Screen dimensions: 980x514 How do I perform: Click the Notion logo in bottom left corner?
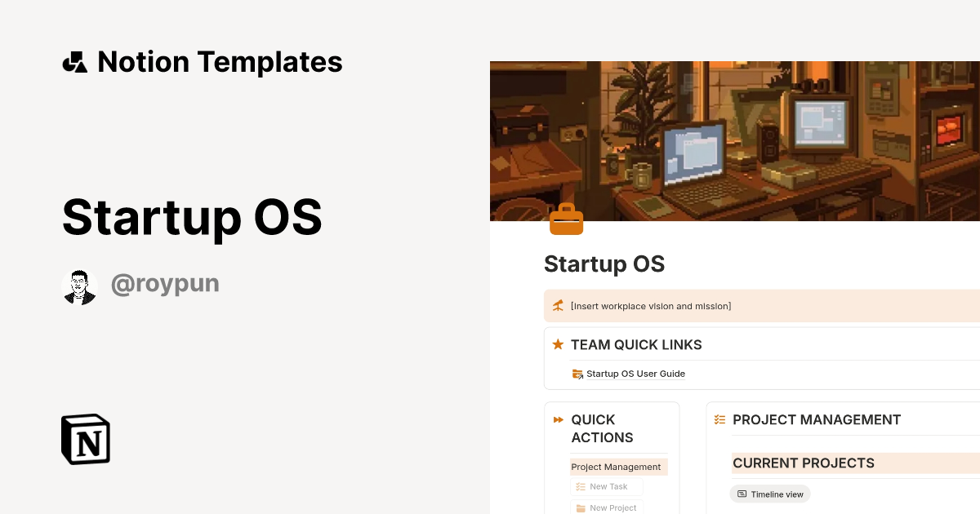point(85,439)
